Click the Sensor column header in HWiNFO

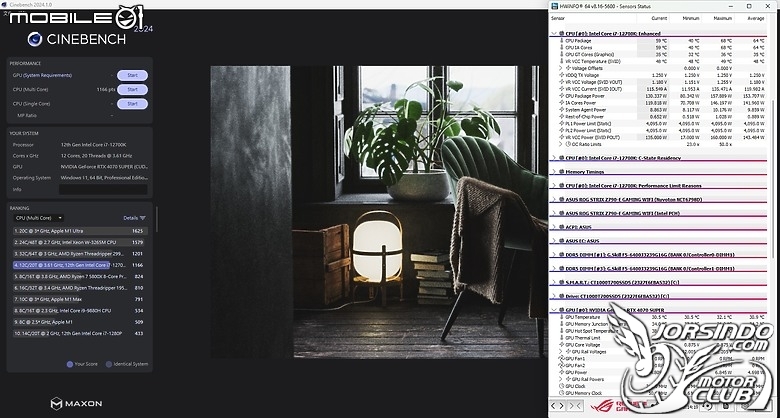pos(558,18)
